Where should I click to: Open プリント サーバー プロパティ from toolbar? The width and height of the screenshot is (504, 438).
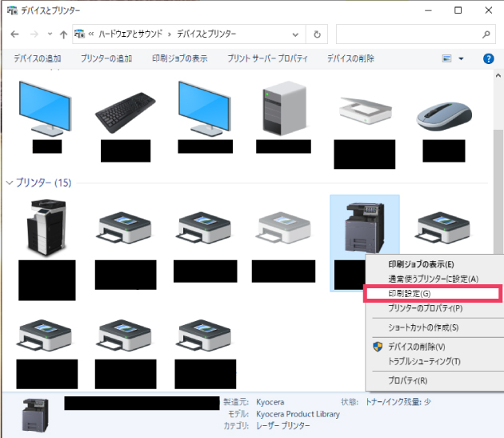tap(267, 58)
